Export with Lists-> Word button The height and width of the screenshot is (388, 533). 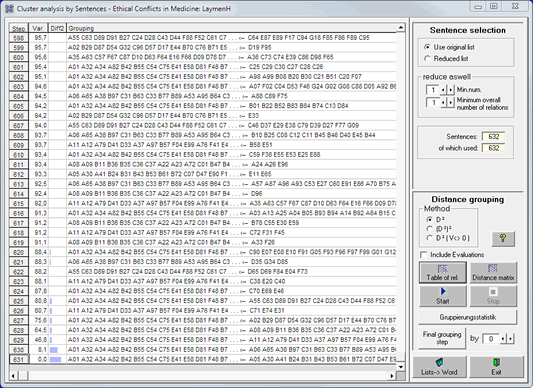(x=439, y=367)
